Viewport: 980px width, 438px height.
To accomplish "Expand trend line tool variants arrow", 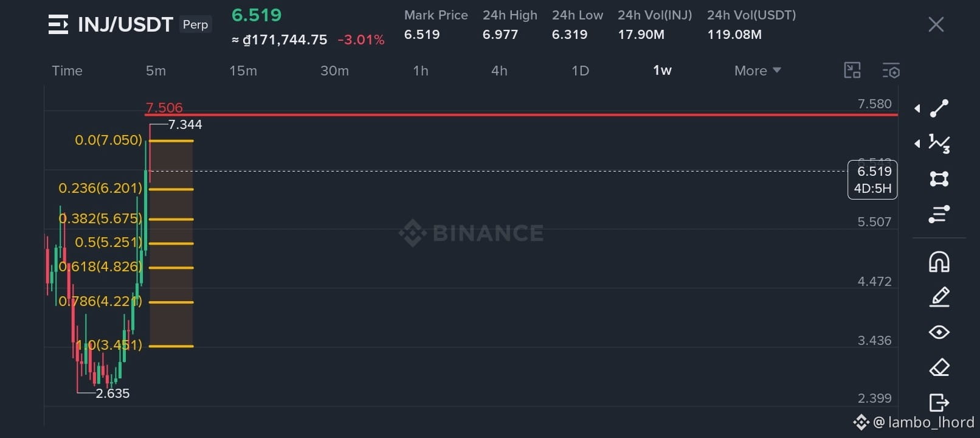I will [x=917, y=108].
